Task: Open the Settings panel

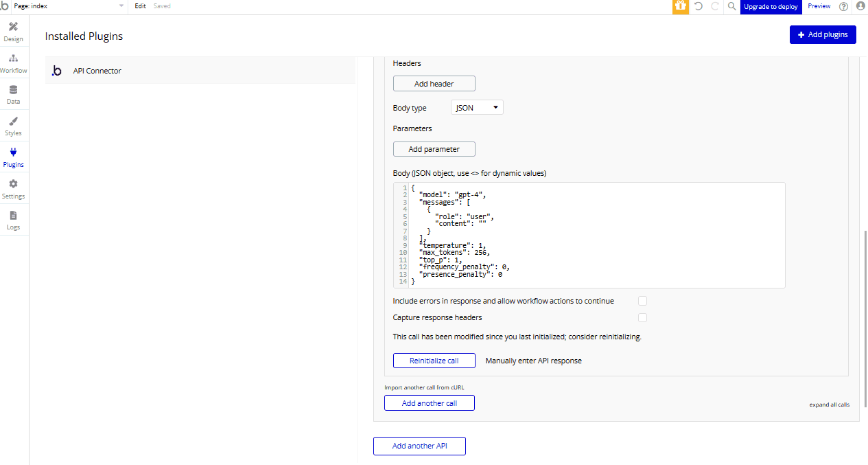Action: (x=13, y=188)
